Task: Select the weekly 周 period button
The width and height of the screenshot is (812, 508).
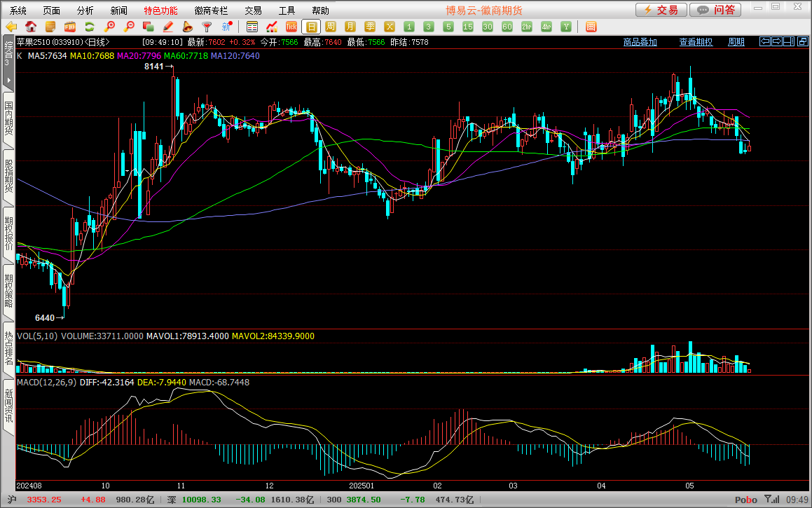Action: 331,27
